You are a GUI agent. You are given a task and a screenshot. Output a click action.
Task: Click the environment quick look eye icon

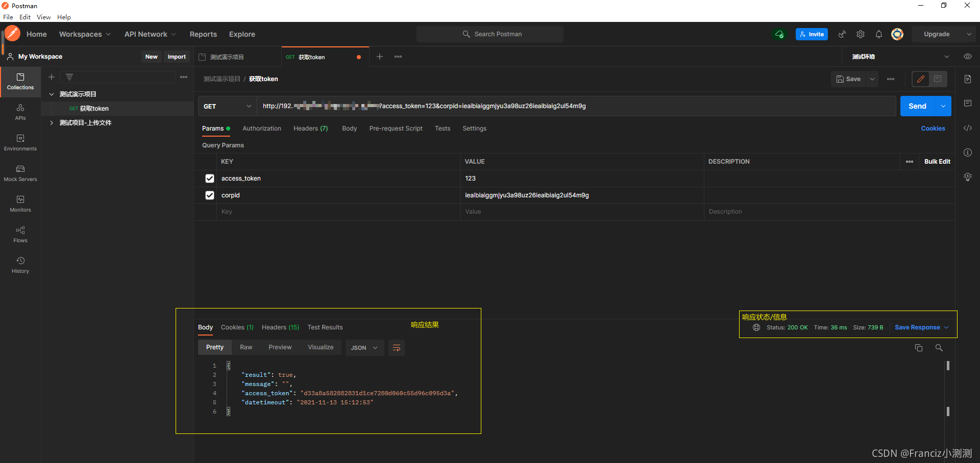click(x=967, y=57)
